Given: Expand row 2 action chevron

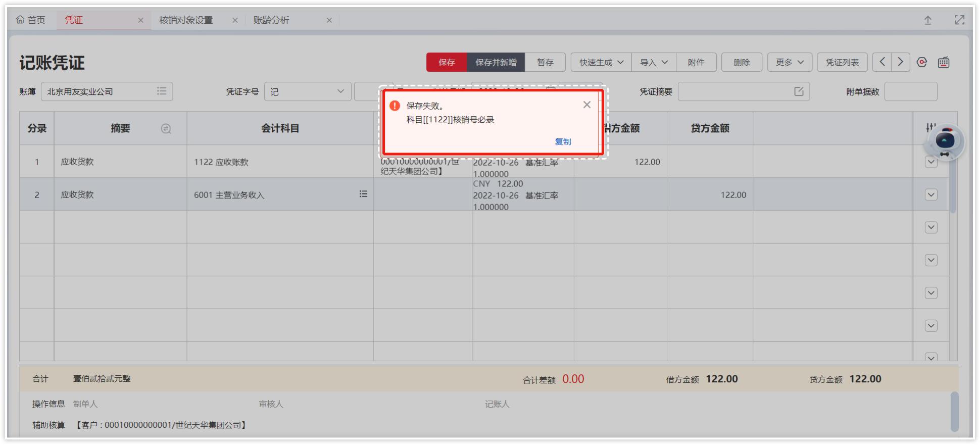Looking at the screenshot, I should point(931,194).
